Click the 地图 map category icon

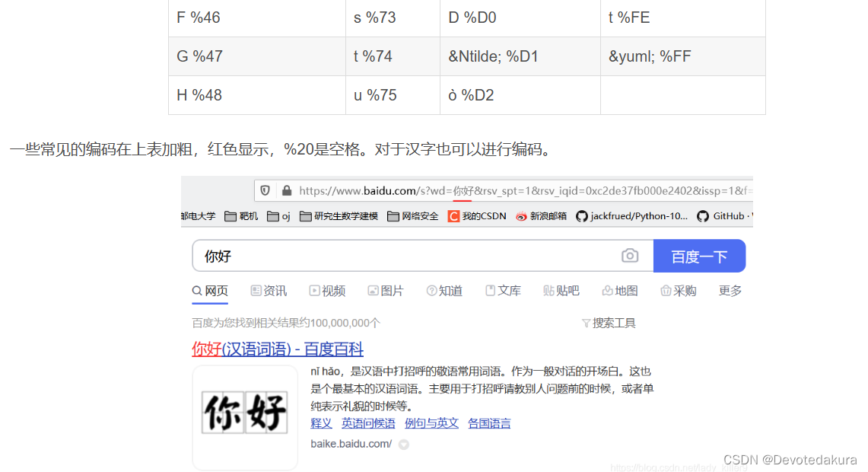[x=606, y=290]
